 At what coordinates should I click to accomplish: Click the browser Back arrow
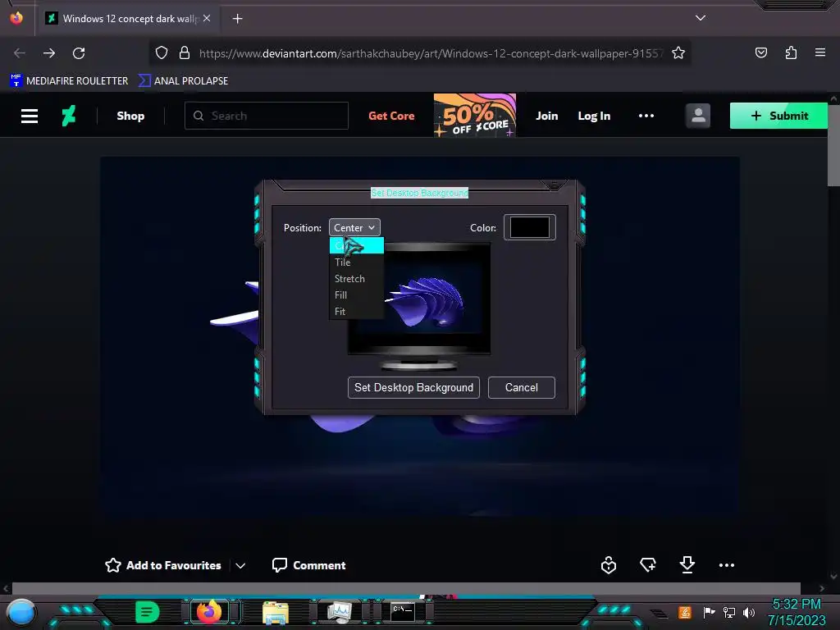(x=20, y=53)
